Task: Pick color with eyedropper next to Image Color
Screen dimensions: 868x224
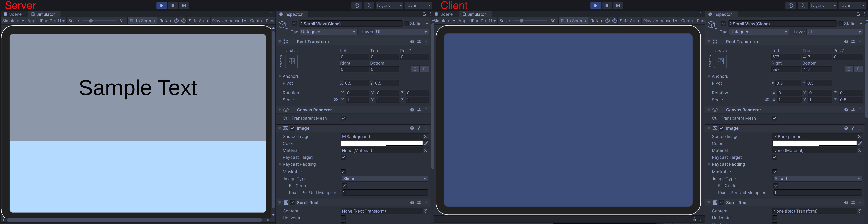Action: click(x=426, y=143)
